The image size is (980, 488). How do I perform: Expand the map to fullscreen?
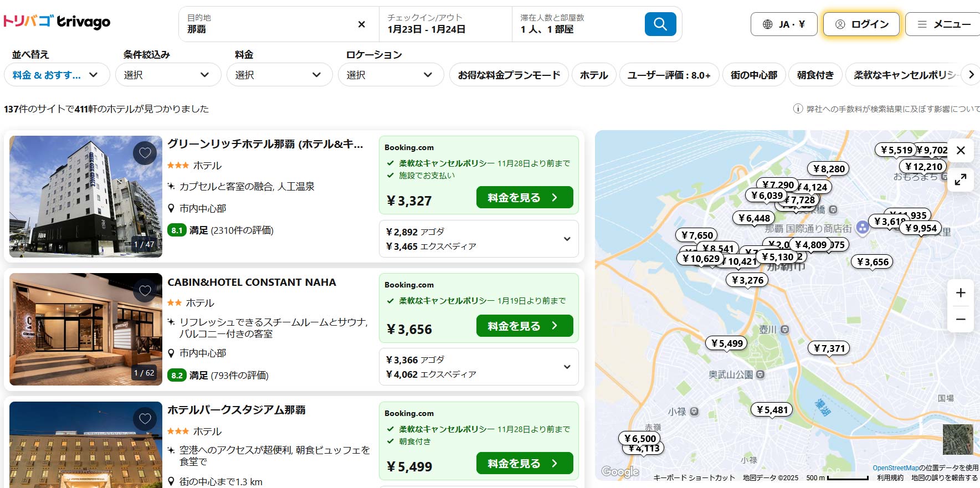[961, 179]
